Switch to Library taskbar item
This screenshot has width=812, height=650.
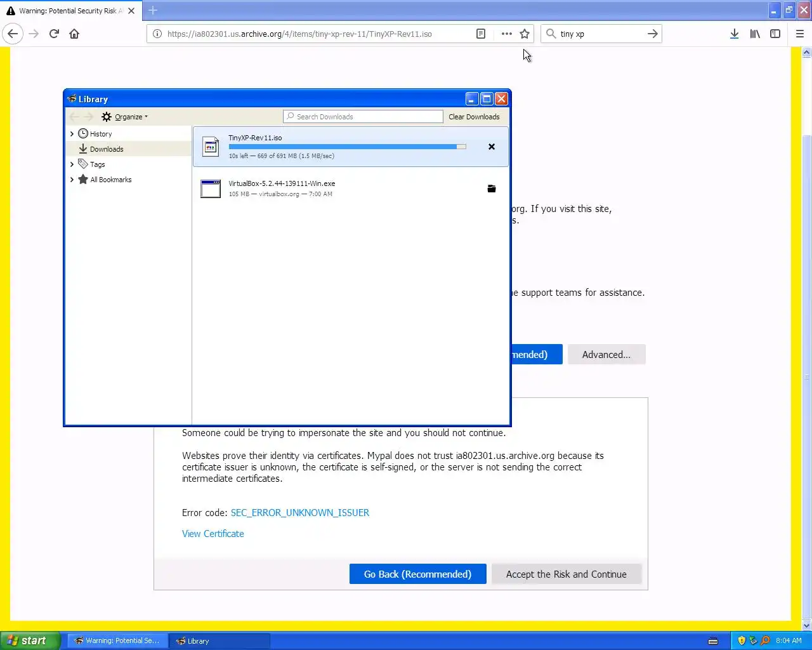tap(219, 640)
